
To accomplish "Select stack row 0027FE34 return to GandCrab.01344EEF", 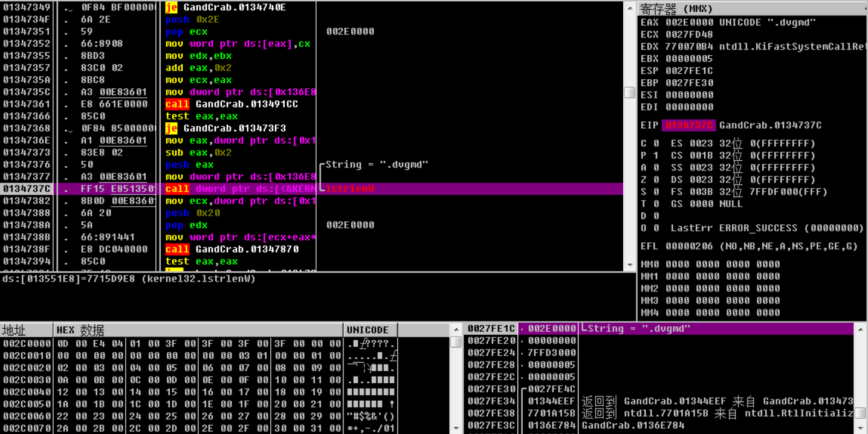I will click(659, 401).
